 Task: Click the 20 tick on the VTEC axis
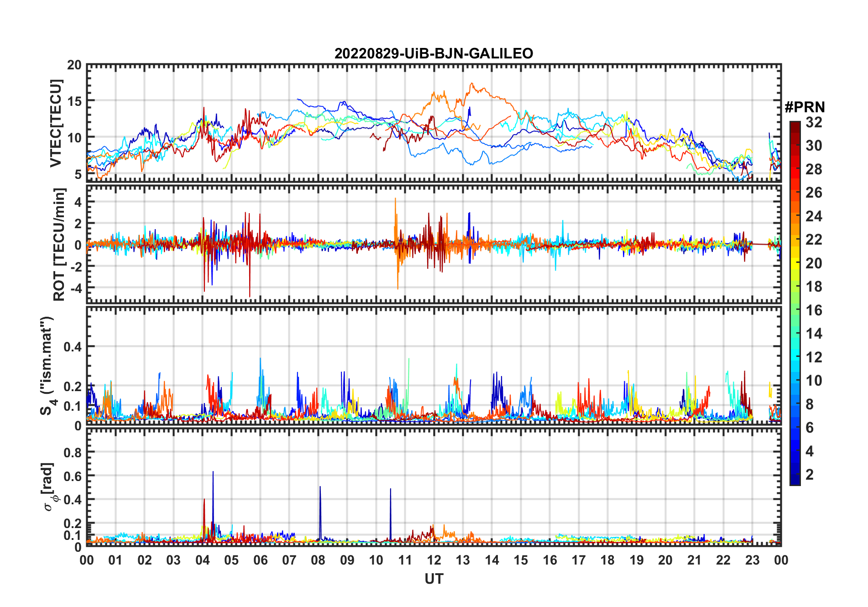point(74,65)
